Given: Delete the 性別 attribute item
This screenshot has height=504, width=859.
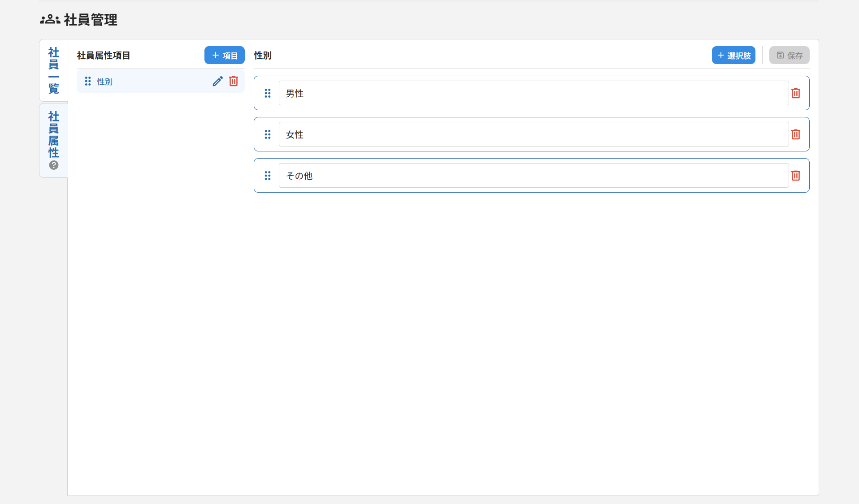Looking at the screenshot, I should click(x=233, y=81).
